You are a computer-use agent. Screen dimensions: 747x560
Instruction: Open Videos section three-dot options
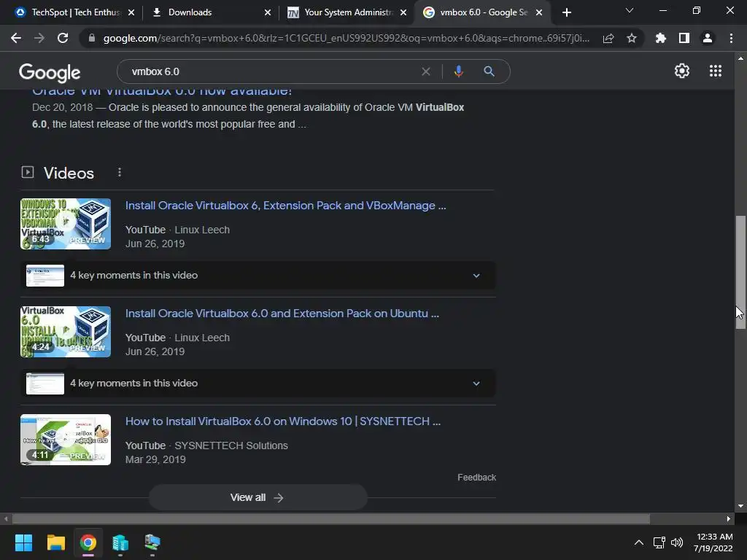pos(120,172)
